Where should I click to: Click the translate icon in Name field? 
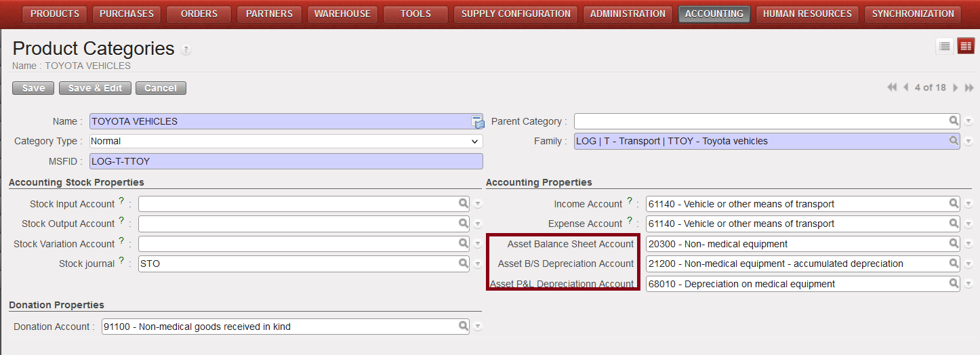pos(478,122)
